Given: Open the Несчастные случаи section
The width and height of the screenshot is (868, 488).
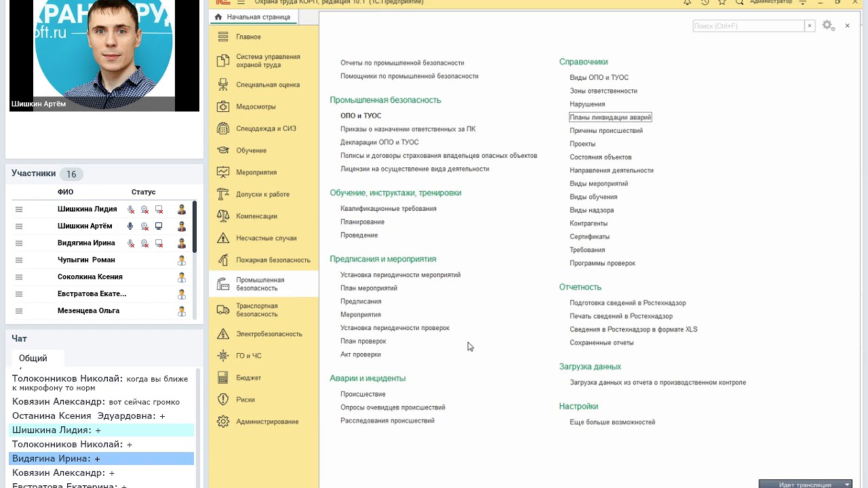Looking at the screenshot, I should [264, 238].
